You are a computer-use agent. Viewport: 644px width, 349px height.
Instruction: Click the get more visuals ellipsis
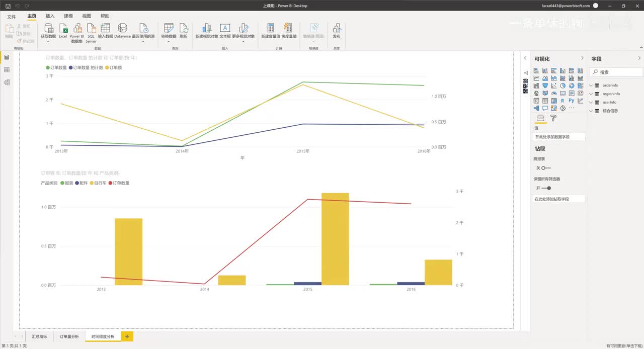[x=572, y=108]
